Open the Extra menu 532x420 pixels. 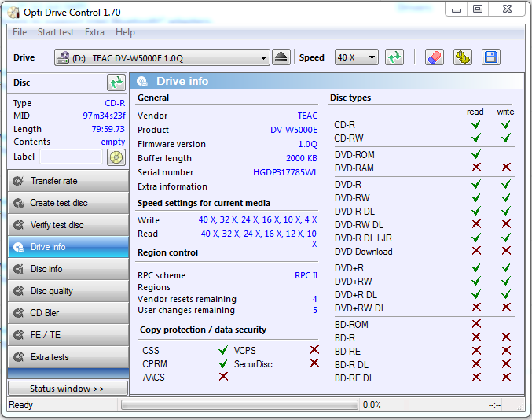point(94,32)
